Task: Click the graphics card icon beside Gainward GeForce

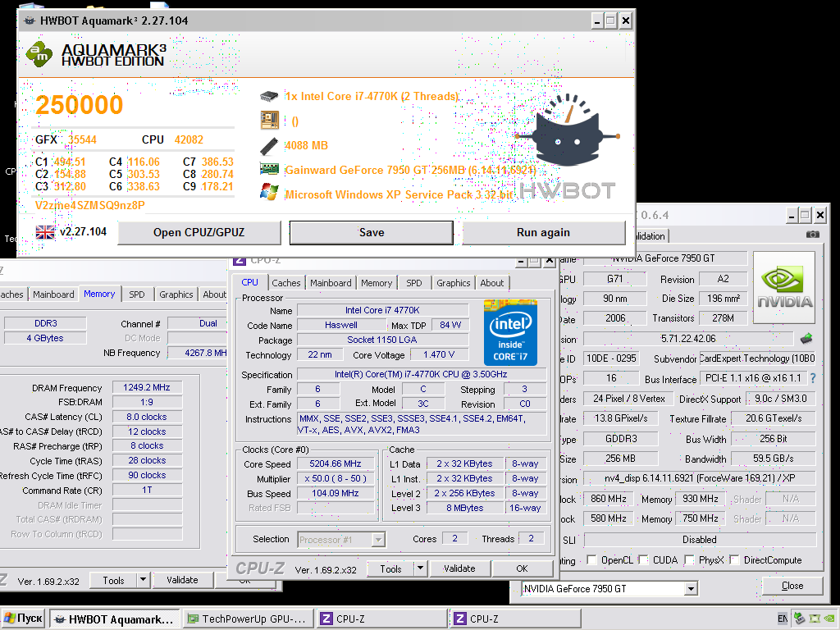Action: [269, 169]
